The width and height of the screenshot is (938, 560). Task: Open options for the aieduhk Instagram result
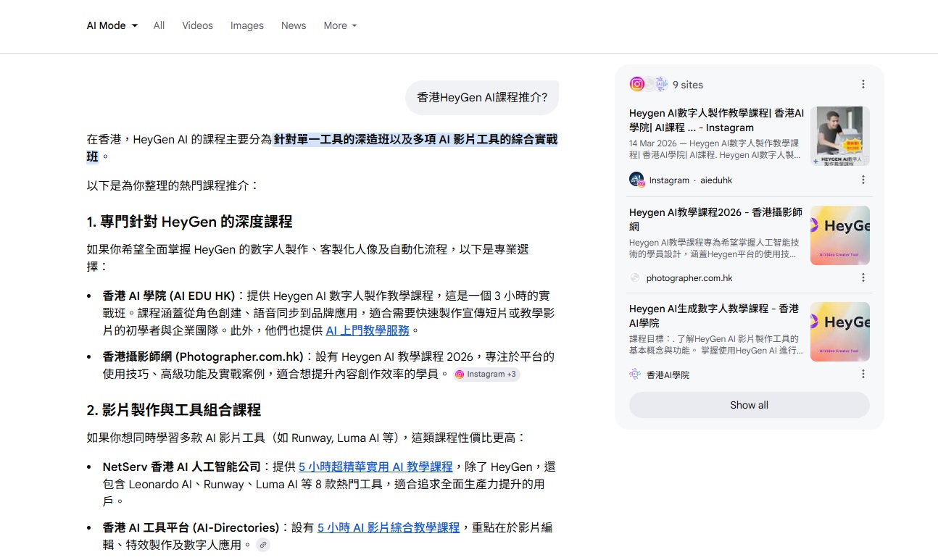point(863,180)
